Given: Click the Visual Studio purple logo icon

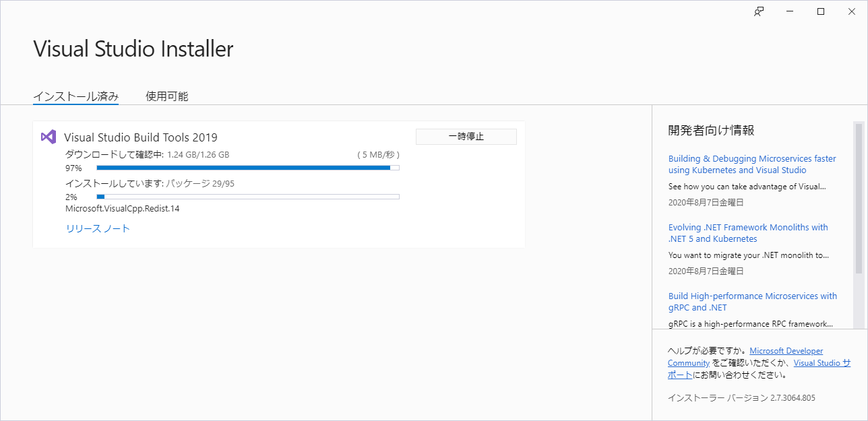Looking at the screenshot, I should [48, 137].
